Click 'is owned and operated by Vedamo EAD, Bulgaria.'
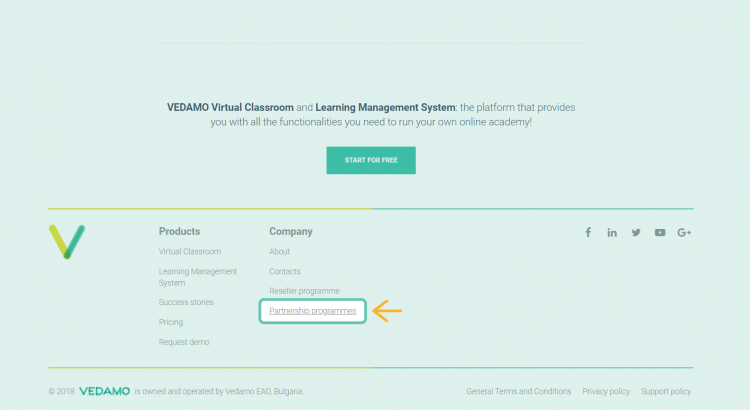The width and height of the screenshot is (750, 410). click(219, 391)
